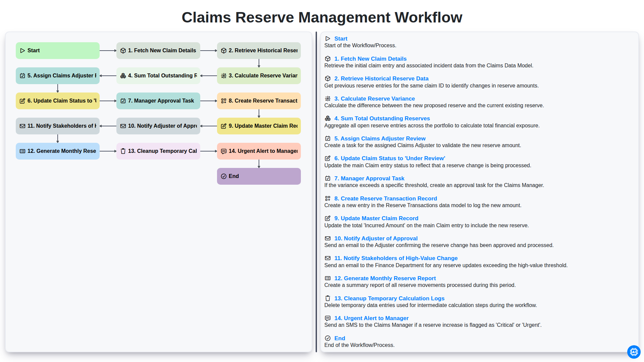This screenshot has height=362, width=644.
Task: Open '8. Create Reserve Transaction Record' link
Action: coord(386,198)
